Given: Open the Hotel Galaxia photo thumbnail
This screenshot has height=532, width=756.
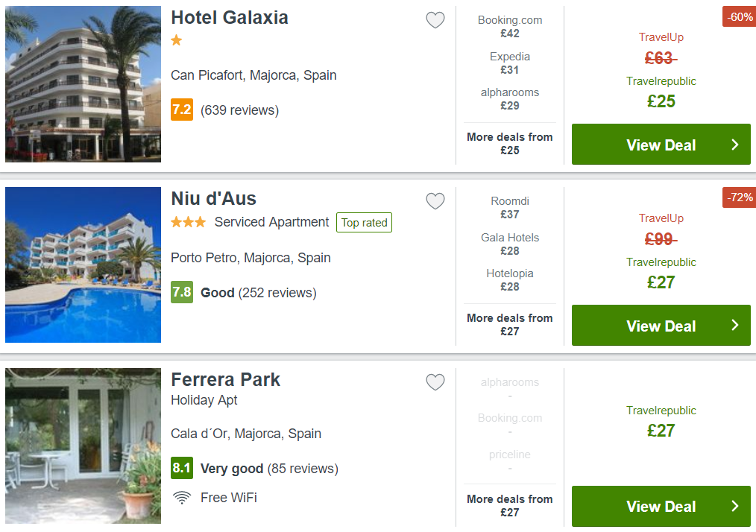Looking at the screenshot, I should coord(83,84).
